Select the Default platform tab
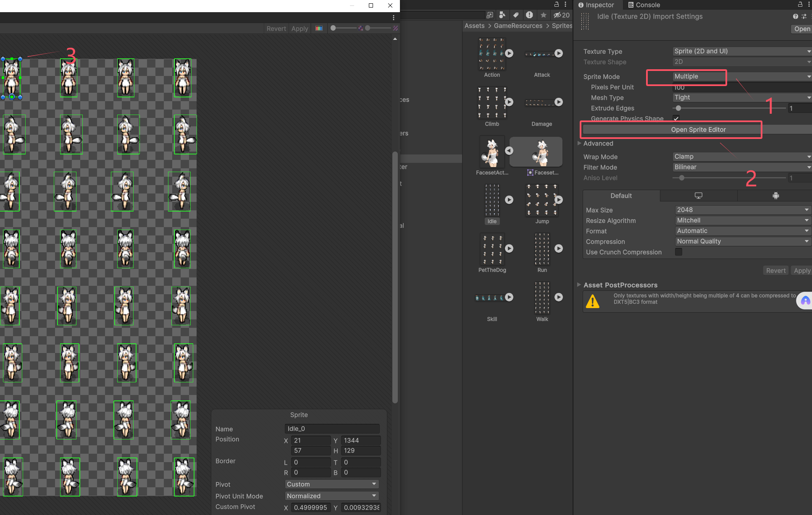 (621, 196)
